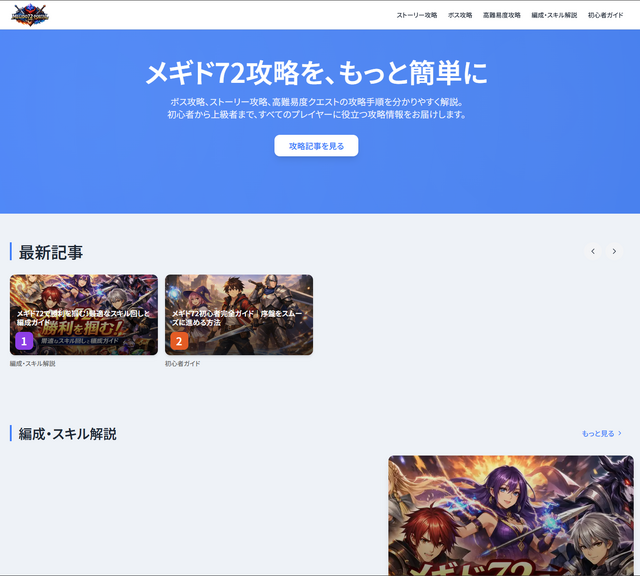Click the Megido72 site logo

pos(30,15)
